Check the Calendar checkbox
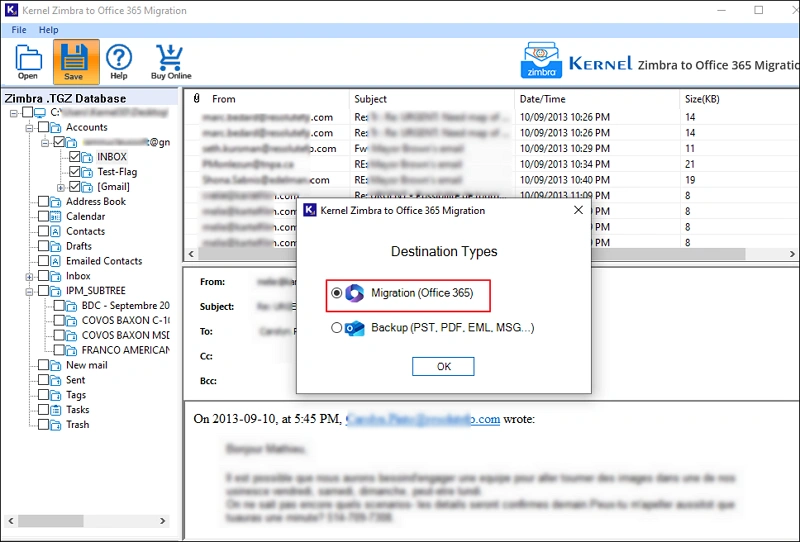Viewport: 800px width, 542px height. [x=43, y=216]
